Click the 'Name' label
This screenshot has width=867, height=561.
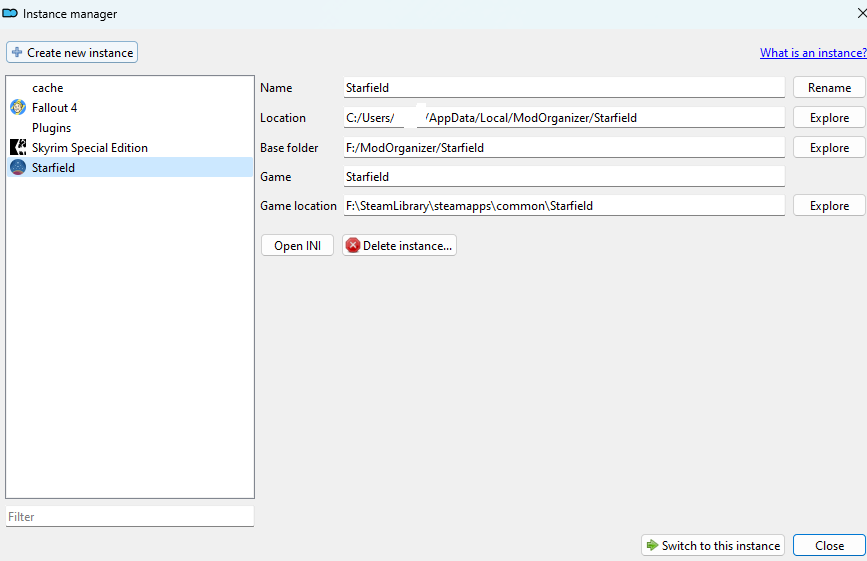pos(276,87)
